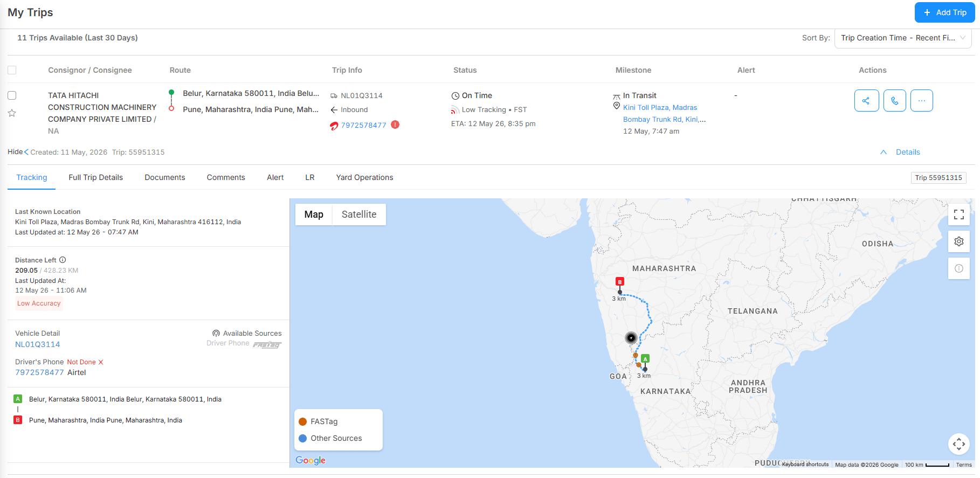
Task: Click the Distance Left info icon
Action: [63, 260]
